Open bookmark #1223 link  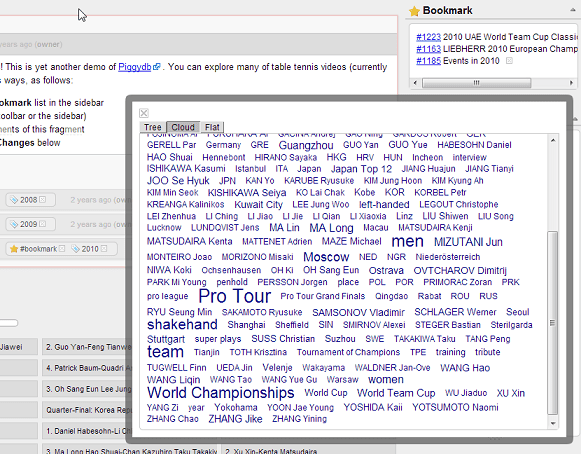[x=428, y=37]
